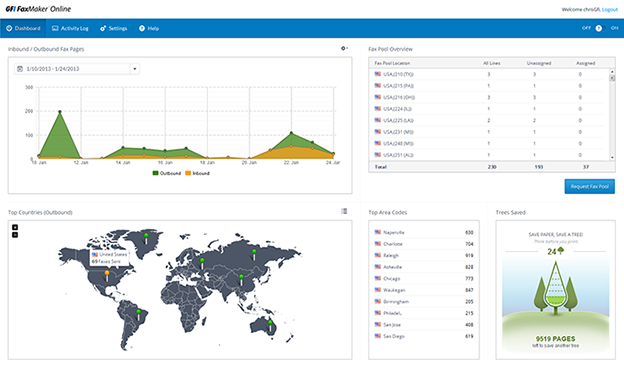This screenshot has width=624, height=368.
Task: Click the green pin on eastern Europe
Action: click(202, 263)
